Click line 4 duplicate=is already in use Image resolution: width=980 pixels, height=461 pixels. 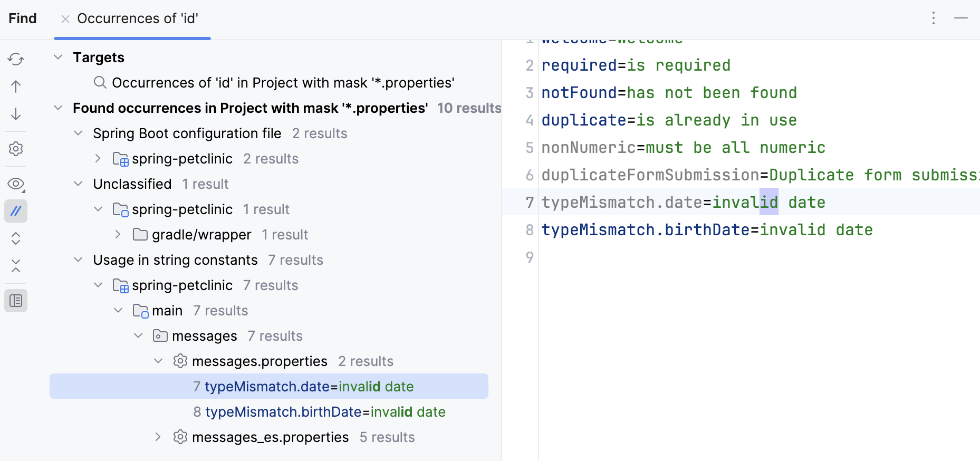tap(669, 120)
